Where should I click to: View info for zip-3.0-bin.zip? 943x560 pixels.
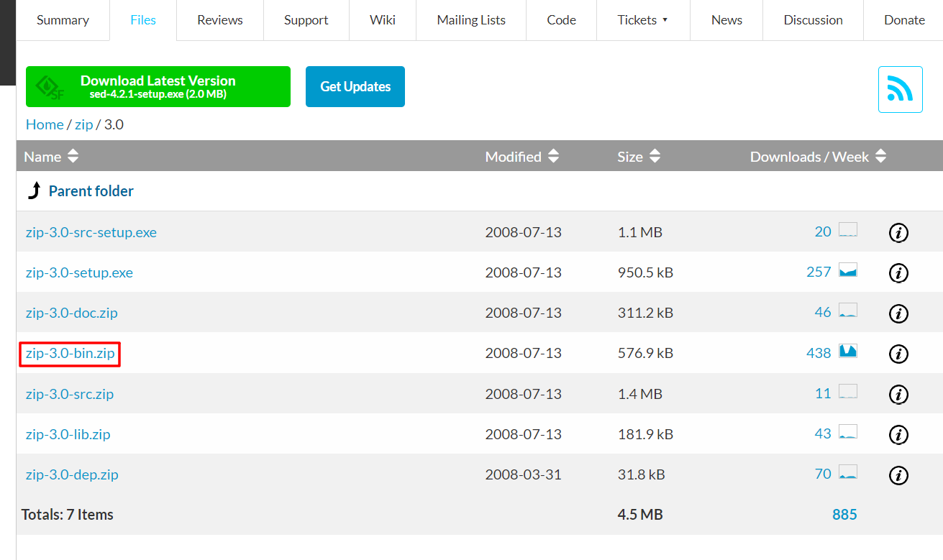coord(898,354)
